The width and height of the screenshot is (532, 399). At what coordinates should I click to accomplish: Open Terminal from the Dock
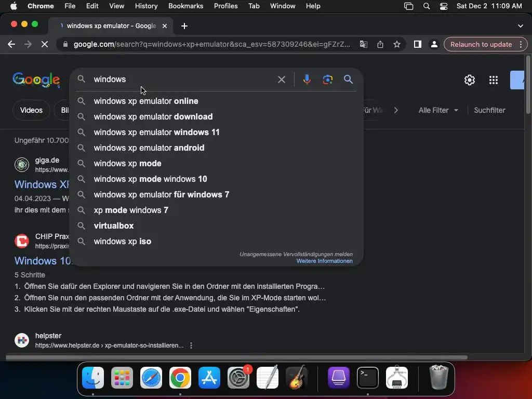tap(368, 378)
